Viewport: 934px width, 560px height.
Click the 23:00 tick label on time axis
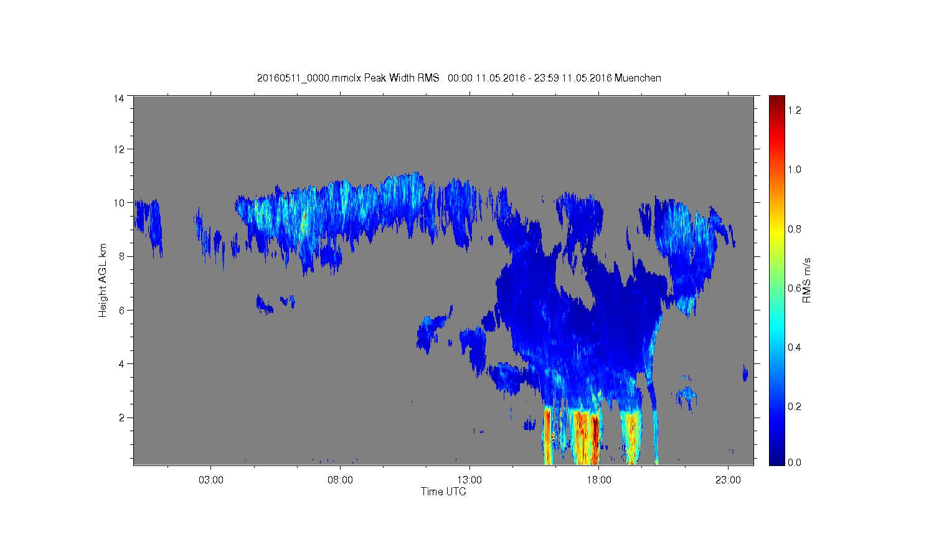729,480
